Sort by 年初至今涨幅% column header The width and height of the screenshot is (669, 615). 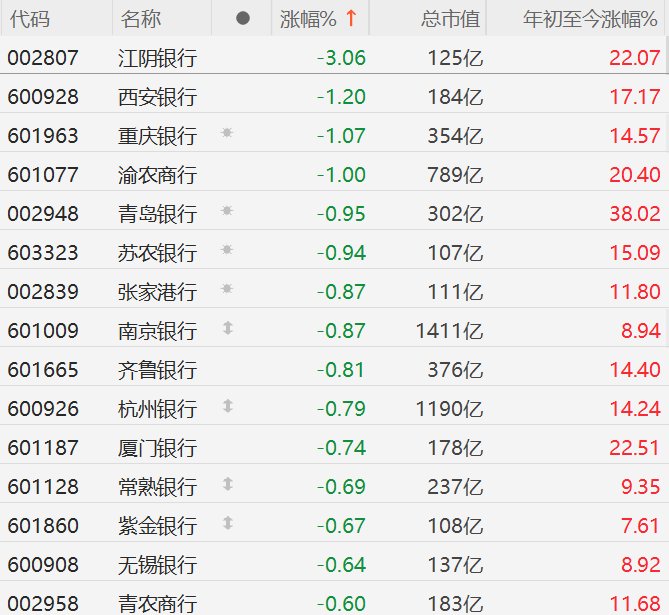click(x=591, y=19)
